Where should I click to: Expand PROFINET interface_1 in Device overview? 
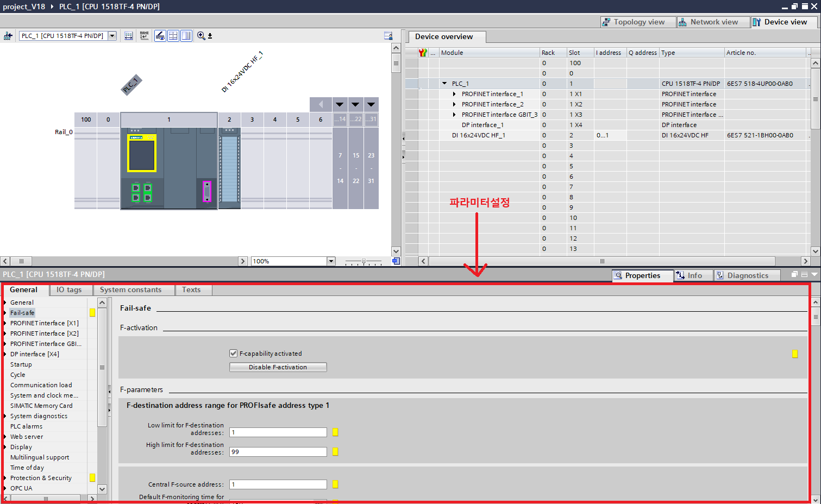[x=454, y=94]
